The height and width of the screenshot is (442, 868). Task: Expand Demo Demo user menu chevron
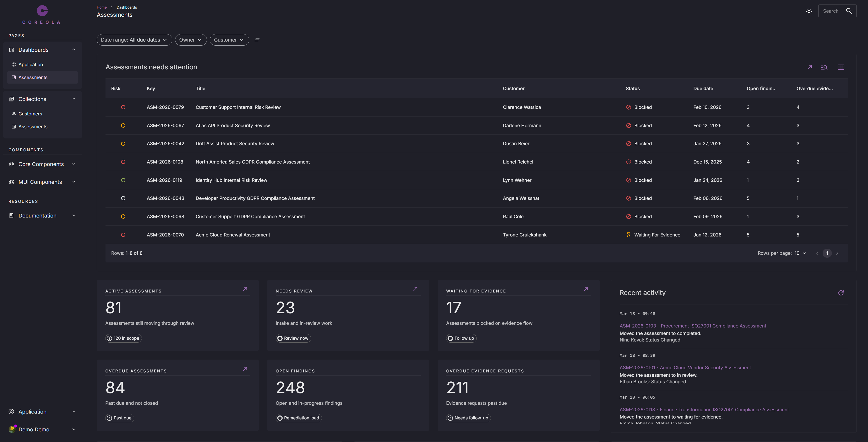[74, 429]
